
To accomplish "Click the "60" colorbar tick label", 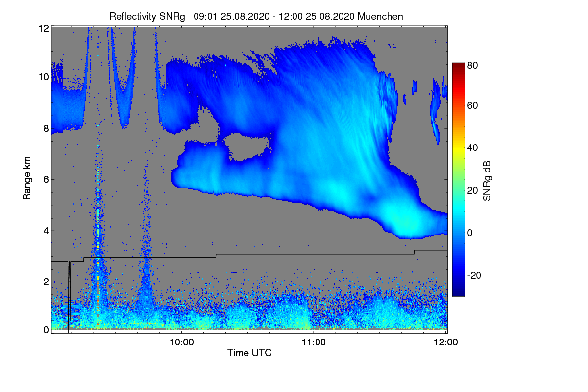I will [473, 106].
